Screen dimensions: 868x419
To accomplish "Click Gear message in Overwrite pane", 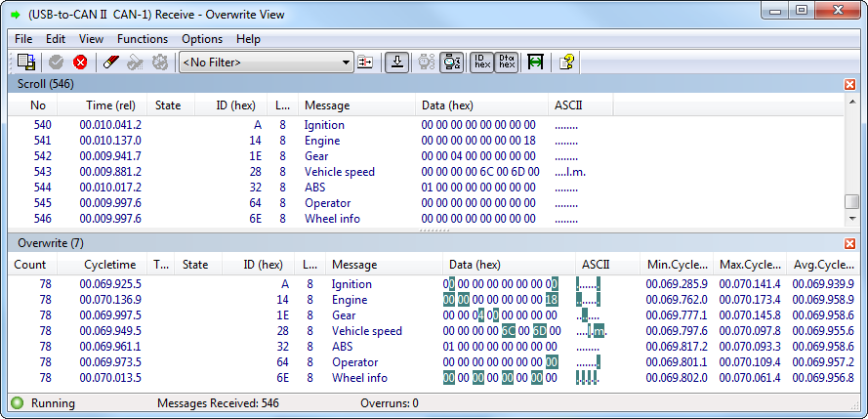I will pyautogui.click(x=344, y=314).
